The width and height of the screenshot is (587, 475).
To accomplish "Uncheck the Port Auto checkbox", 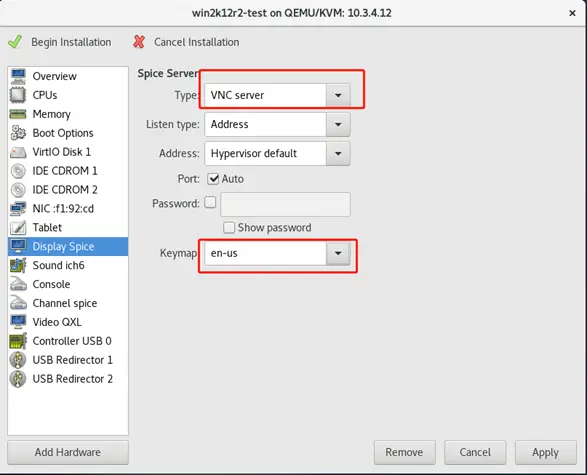I will (x=213, y=179).
